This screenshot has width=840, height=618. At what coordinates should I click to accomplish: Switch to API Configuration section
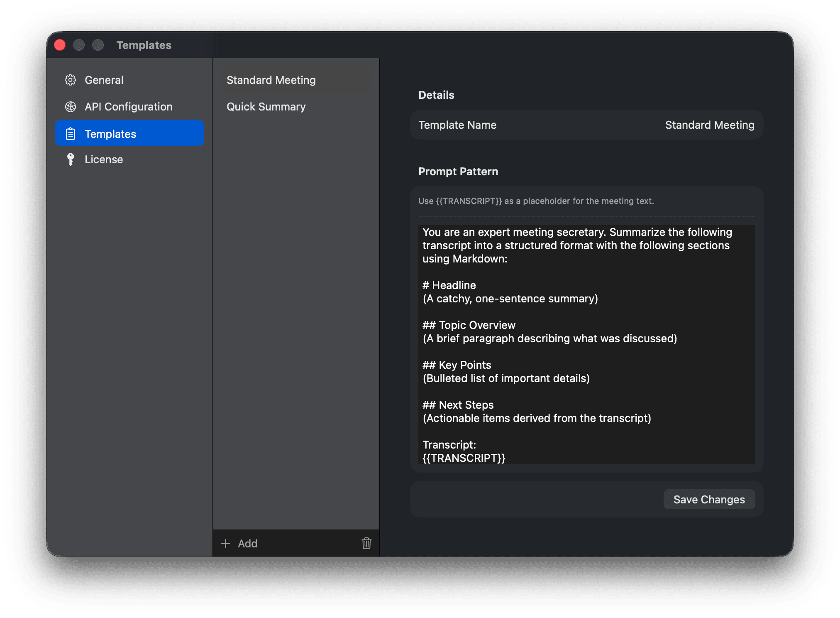click(x=128, y=107)
